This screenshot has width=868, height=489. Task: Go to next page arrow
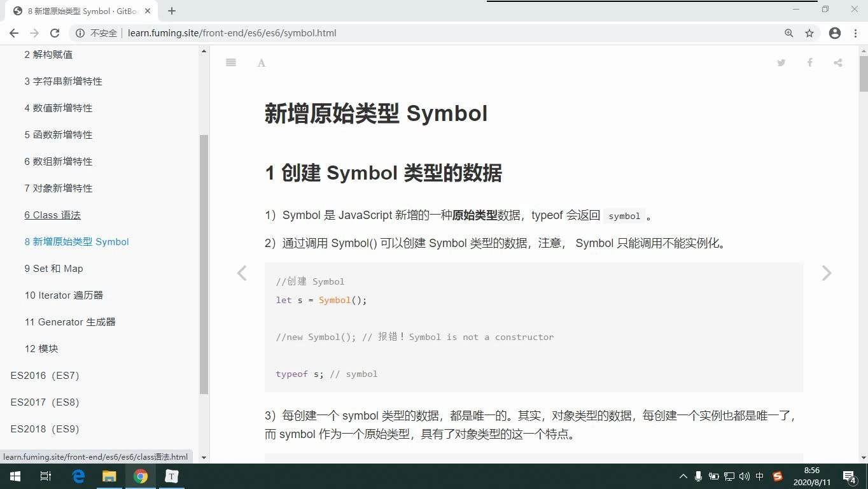(827, 273)
